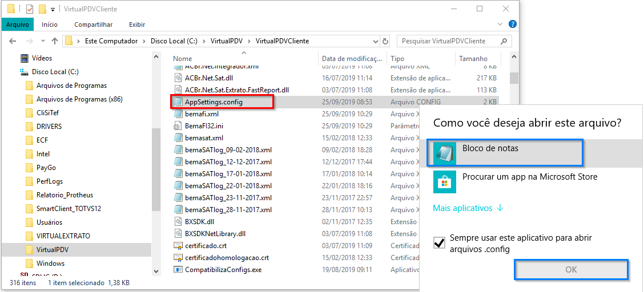
Task: Click Disco Local (C:) in the breadcrumb
Action: (x=174, y=41)
